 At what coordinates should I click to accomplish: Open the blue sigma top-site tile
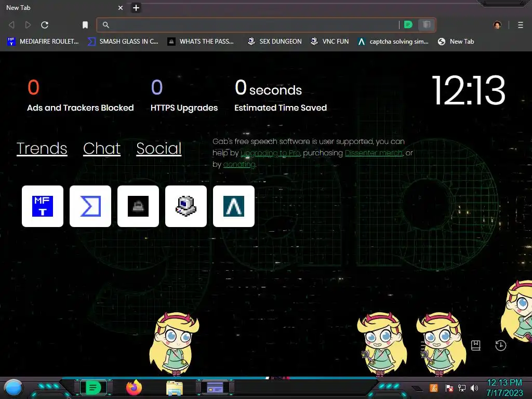tap(90, 206)
